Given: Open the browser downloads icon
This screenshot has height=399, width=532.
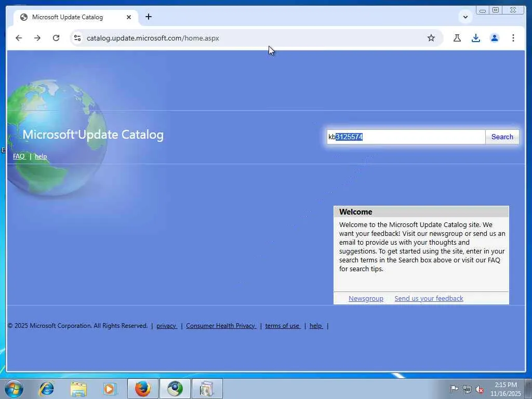Looking at the screenshot, I should pyautogui.click(x=476, y=38).
